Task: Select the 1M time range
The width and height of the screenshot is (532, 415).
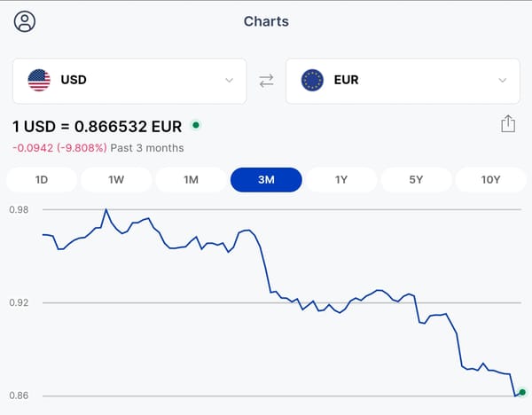Action: pos(191,180)
